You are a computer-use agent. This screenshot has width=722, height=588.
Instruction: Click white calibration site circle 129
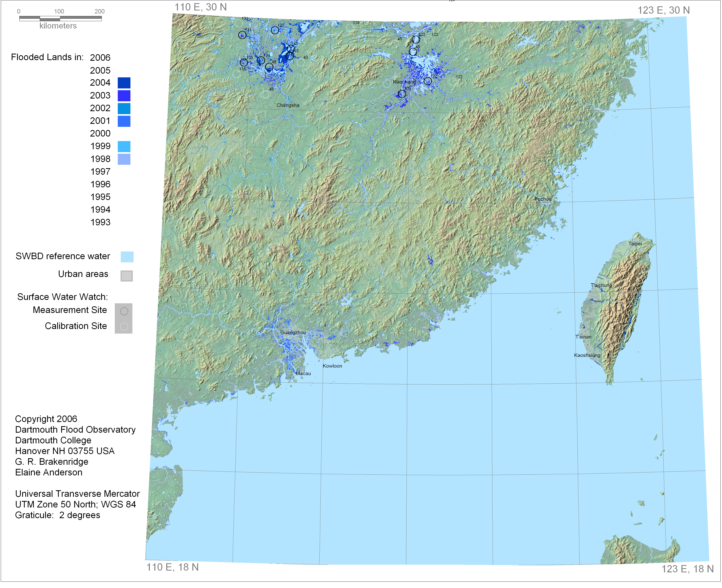[x=350, y=28]
